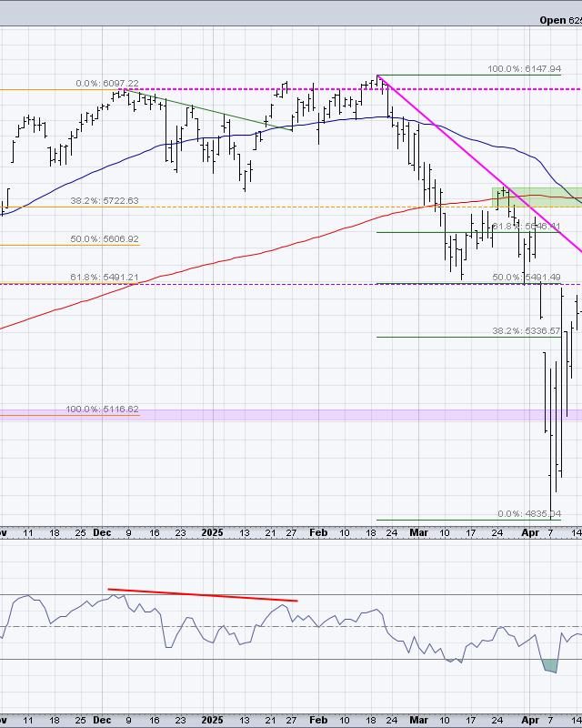Select the 0.0%: 6097.22 Fibonacci label
The image size is (582, 728).
(x=107, y=83)
